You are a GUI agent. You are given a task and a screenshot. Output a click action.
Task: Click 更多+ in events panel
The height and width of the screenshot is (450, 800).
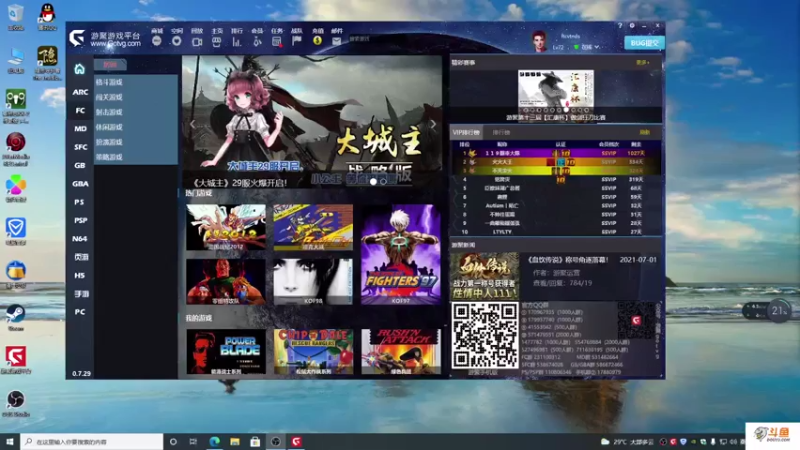point(643,63)
